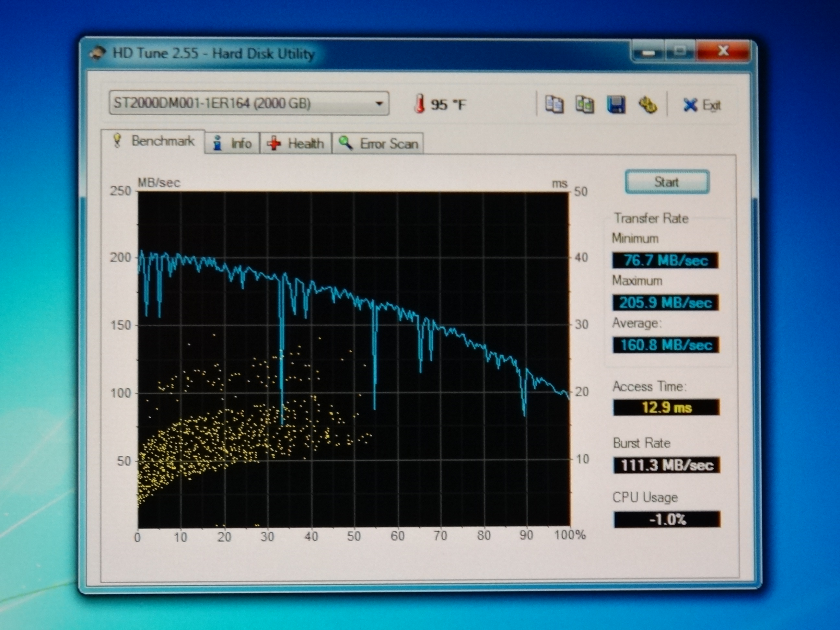Image resolution: width=840 pixels, height=630 pixels.
Task: Click the Exit button
Action: click(x=702, y=105)
